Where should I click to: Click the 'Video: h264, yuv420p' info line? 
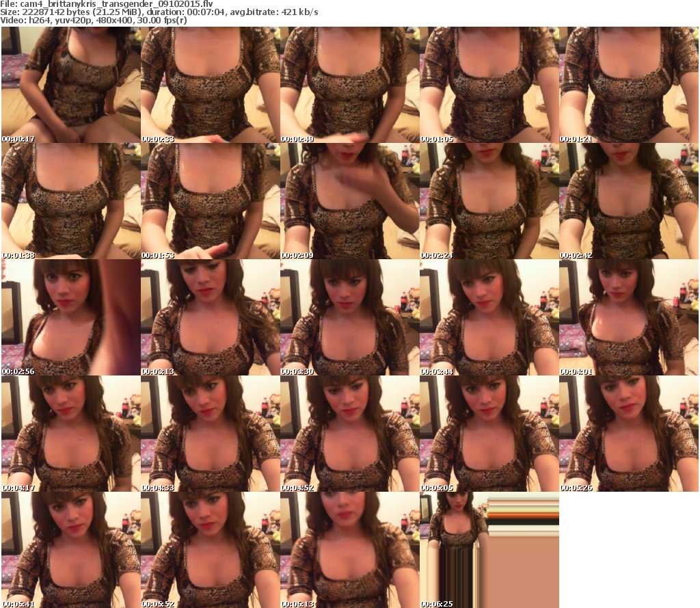93,21
